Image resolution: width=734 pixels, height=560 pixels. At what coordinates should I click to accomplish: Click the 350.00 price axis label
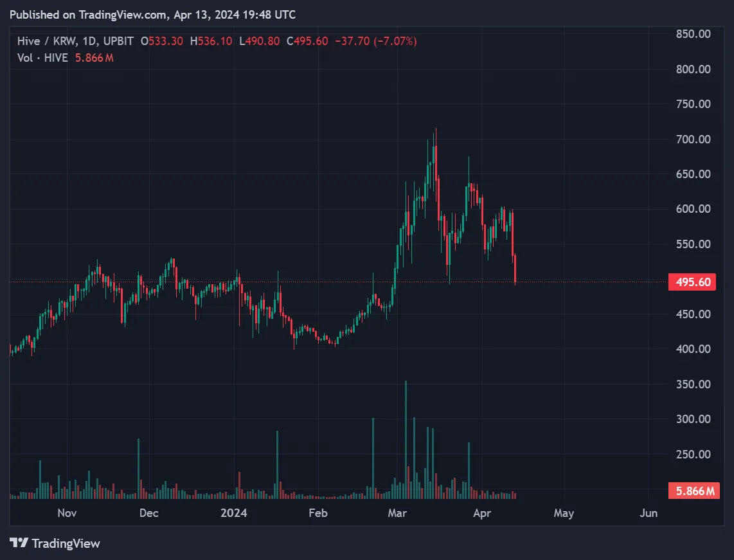(694, 384)
